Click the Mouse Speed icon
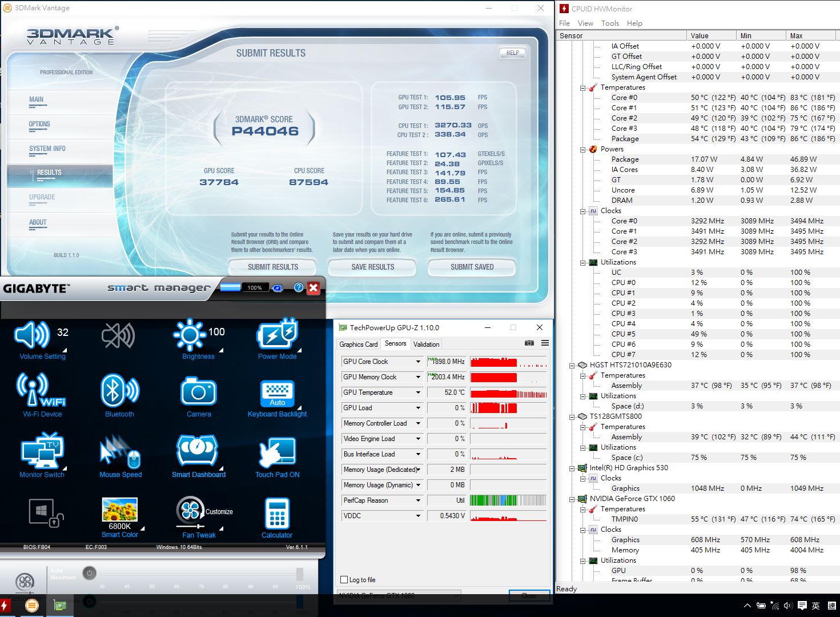The width and height of the screenshot is (840, 617). pyautogui.click(x=120, y=452)
